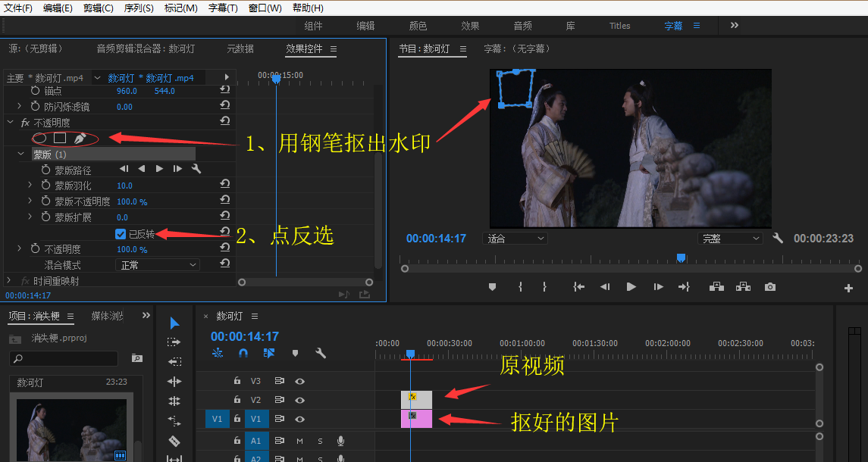Track selected mask forward in 蒙版路径
Viewport: 868px width, 462px height.
click(x=159, y=169)
